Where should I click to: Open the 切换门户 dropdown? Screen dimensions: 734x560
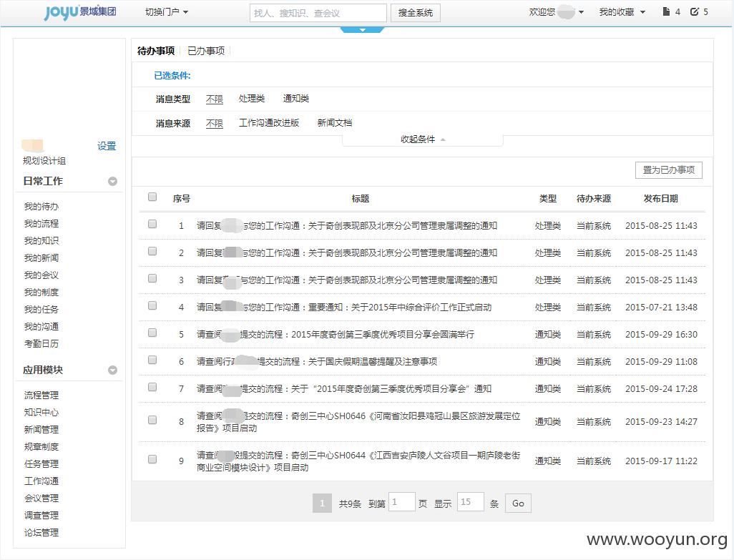click(x=167, y=11)
